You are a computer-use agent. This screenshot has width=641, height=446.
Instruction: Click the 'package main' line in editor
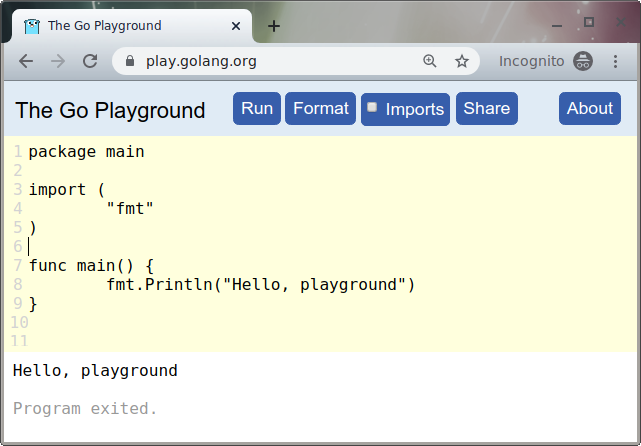point(87,152)
